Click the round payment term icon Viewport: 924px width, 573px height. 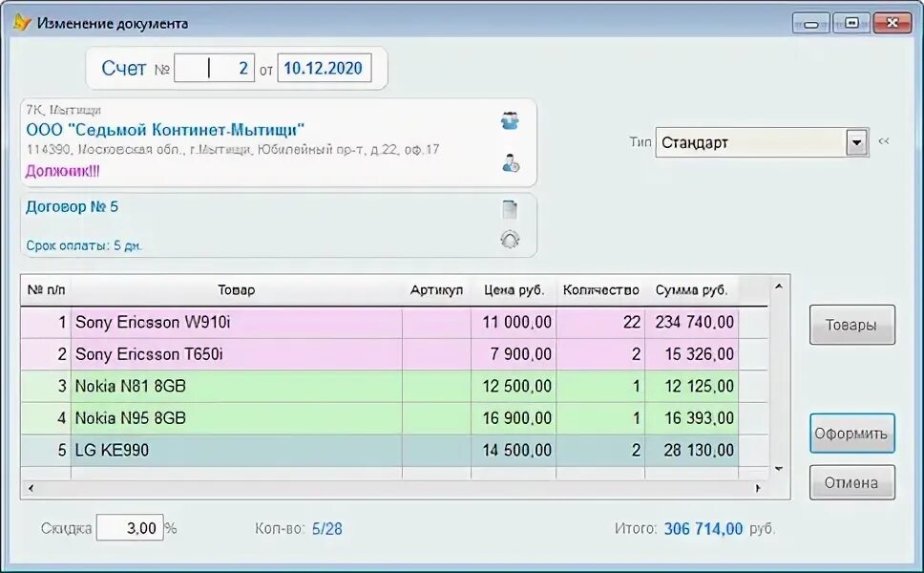[x=510, y=240]
